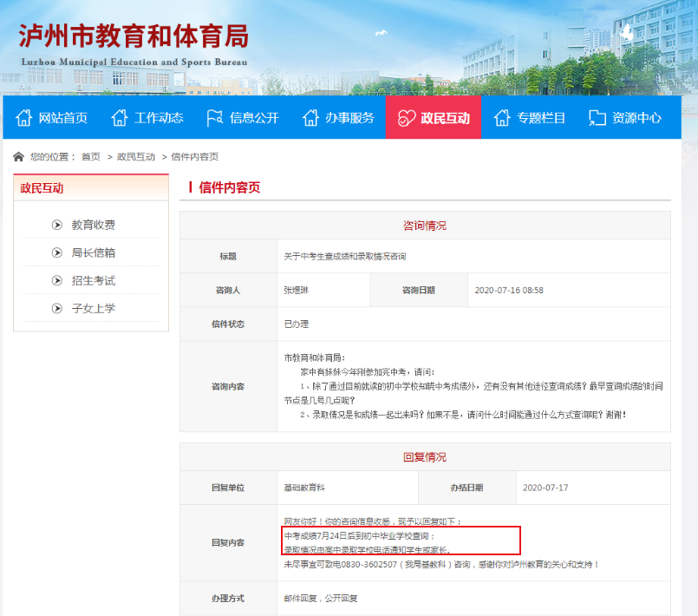This screenshot has width=698, height=616.
Task: Open the 信息公开 navigation menu
Action: 254,118
